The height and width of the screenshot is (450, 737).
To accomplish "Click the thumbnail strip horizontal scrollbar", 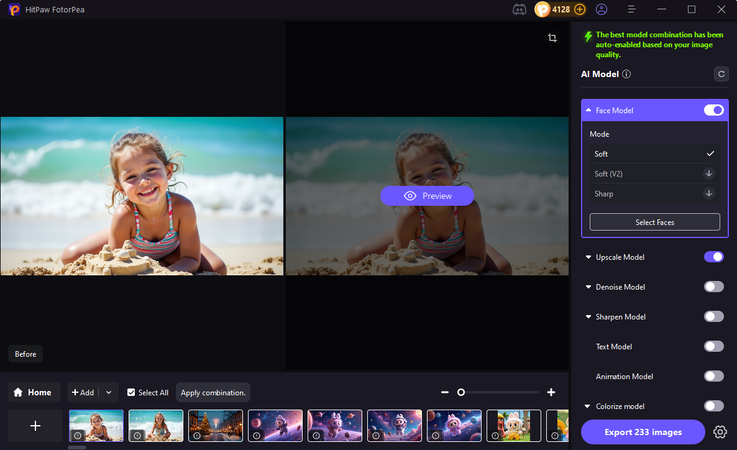I will click(x=77, y=447).
